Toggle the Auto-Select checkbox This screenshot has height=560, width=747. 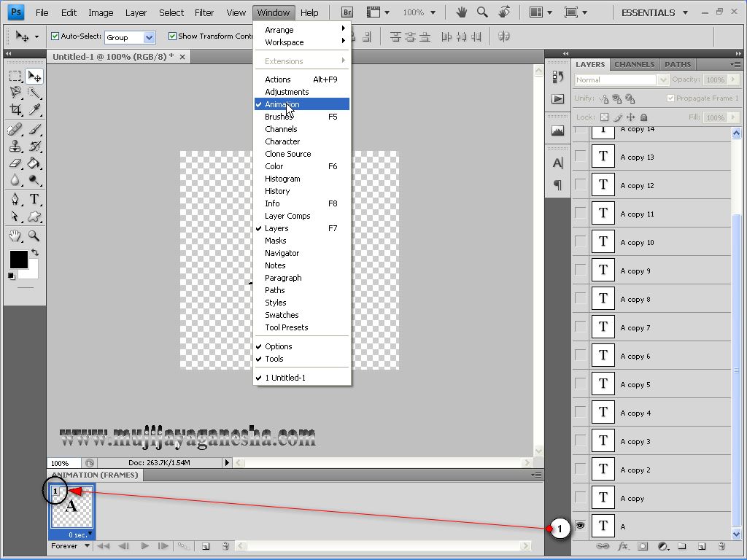pos(55,36)
